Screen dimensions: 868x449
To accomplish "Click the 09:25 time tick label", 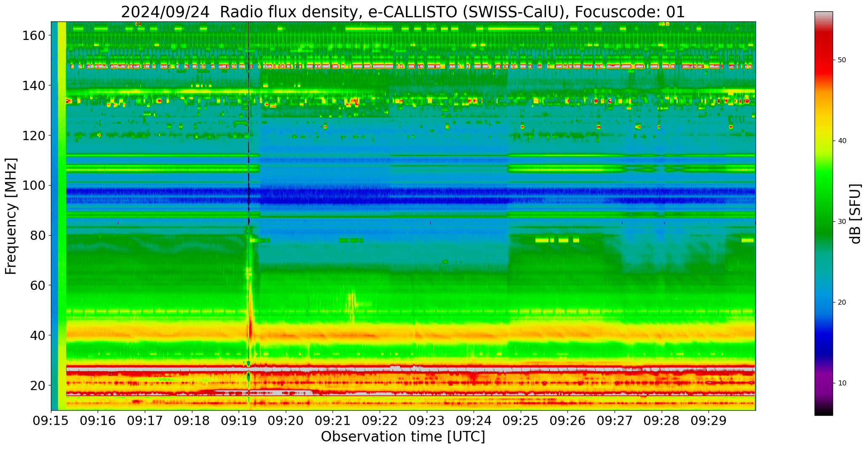I will 521,421.
